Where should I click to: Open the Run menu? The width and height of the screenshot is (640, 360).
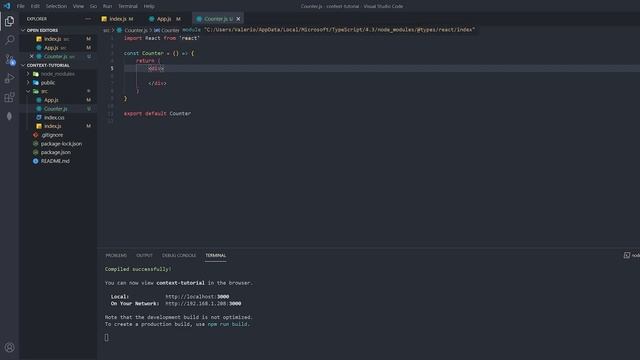[x=107, y=6]
